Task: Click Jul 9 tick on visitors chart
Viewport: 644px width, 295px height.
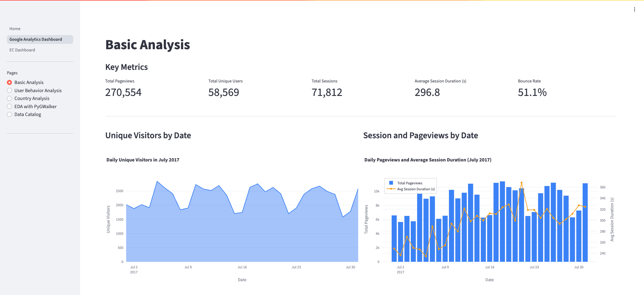Action: (188, 267)
